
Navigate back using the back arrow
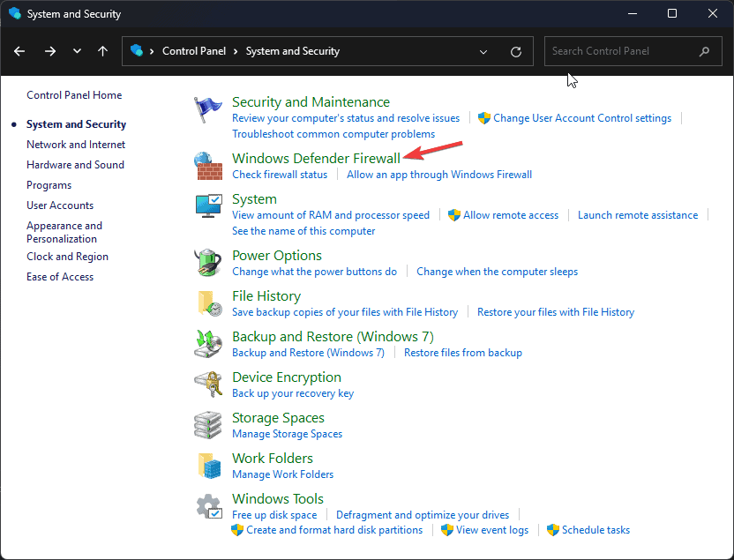click(x=19, y=51)
